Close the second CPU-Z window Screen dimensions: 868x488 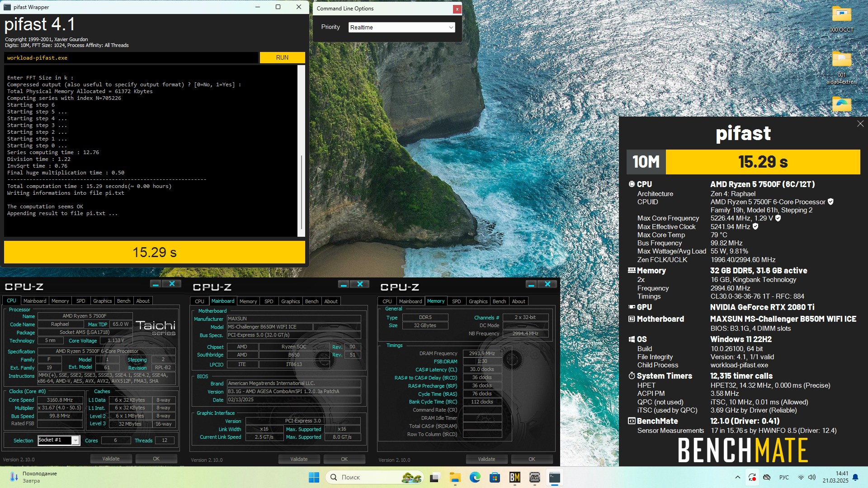click(360, 284)
